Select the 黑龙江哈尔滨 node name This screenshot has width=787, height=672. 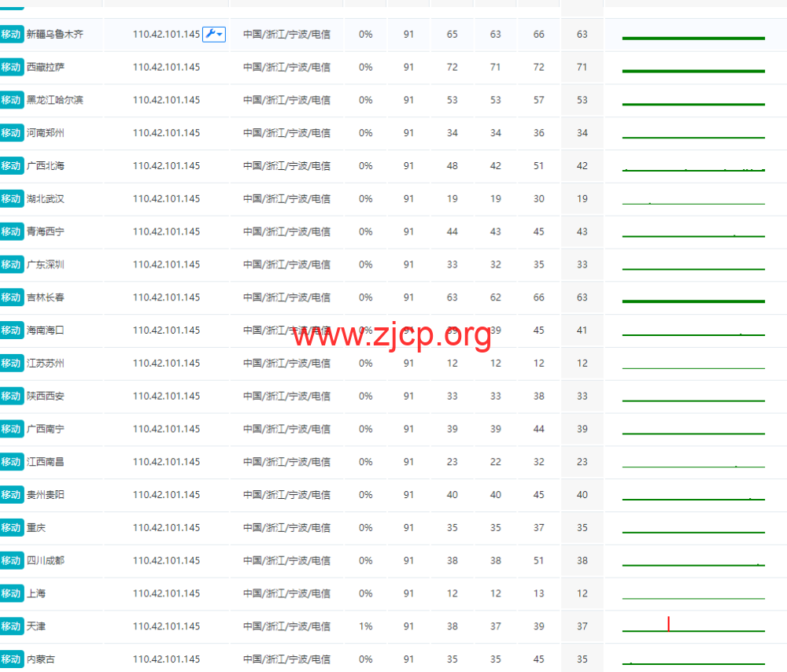click(x=55, y=100)
